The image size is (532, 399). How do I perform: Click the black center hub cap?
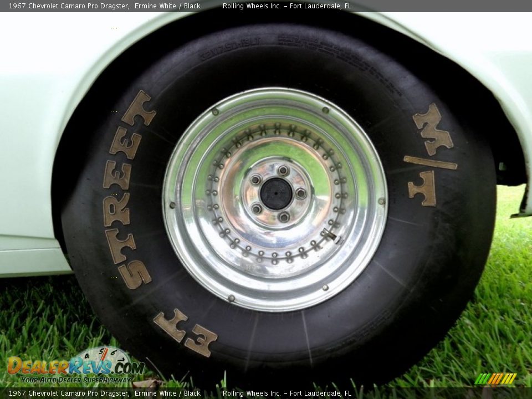[275, 193]
